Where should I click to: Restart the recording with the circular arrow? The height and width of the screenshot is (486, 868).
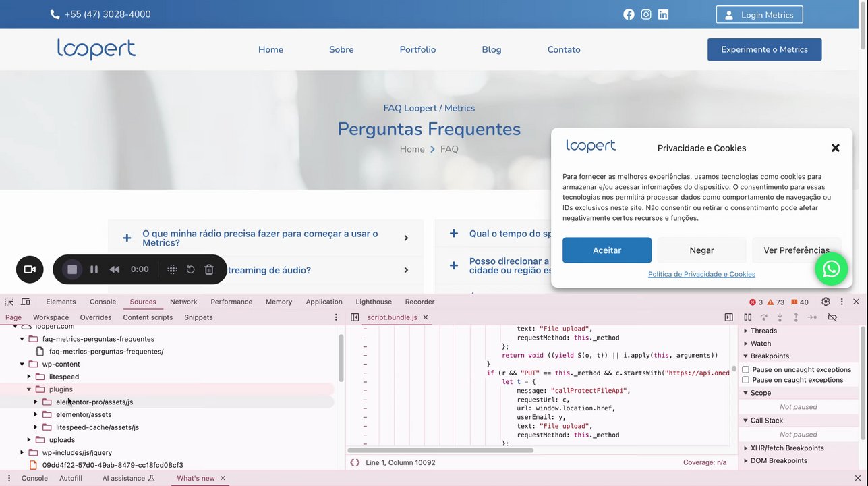tap(191, 269)
